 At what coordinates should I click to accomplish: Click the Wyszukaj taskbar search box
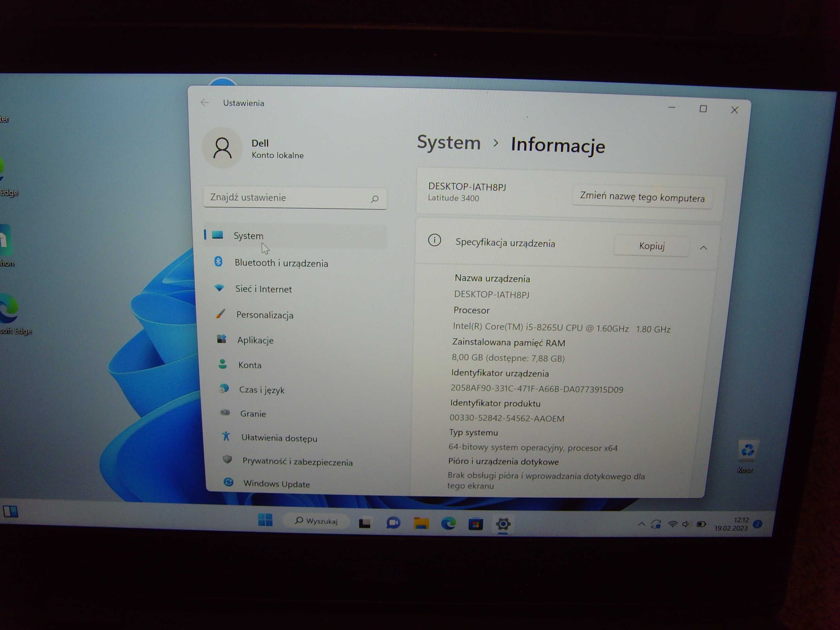click(316, 521)
